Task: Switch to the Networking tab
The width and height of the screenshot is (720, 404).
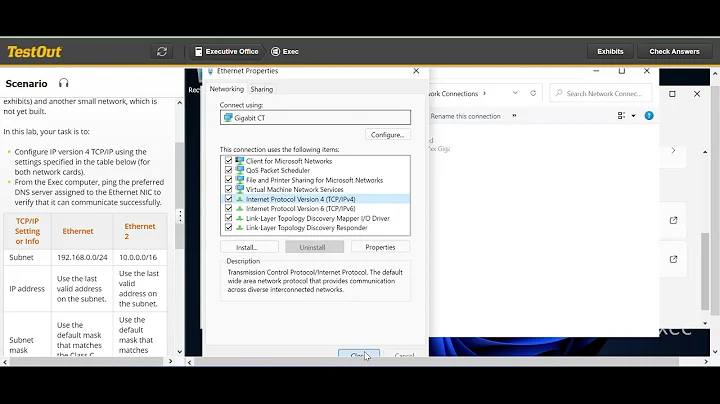Action: (226, 89)
